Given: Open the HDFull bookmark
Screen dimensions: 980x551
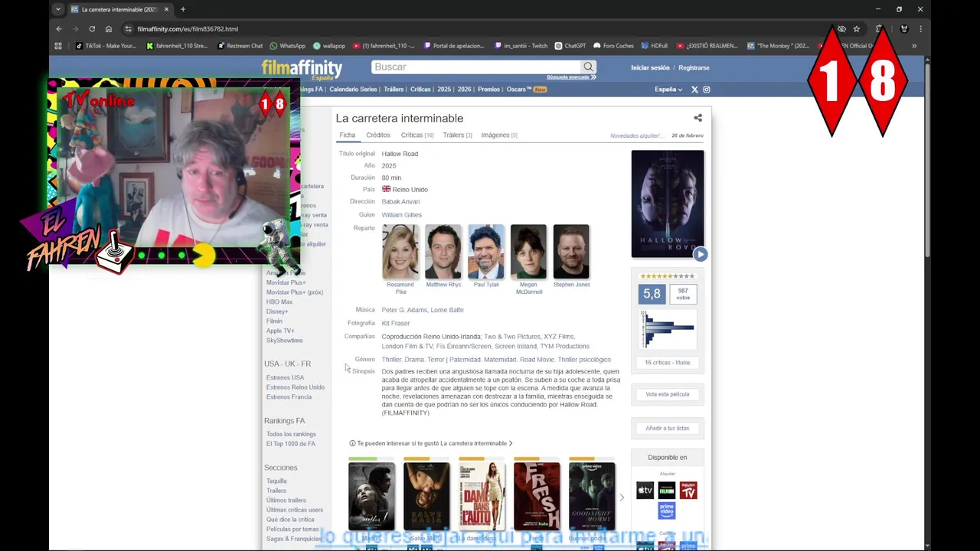Looking at the screenshot, I should (655, 46).
